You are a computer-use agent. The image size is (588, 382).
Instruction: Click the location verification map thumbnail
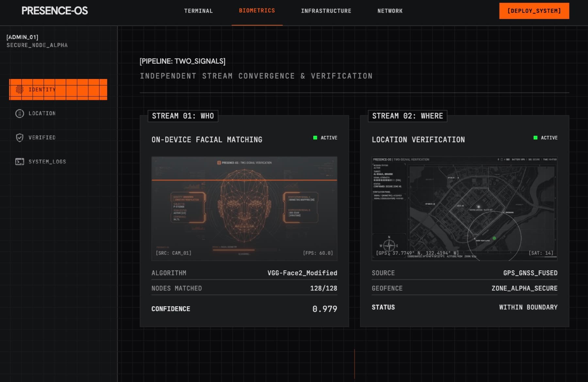click(465, 209)
